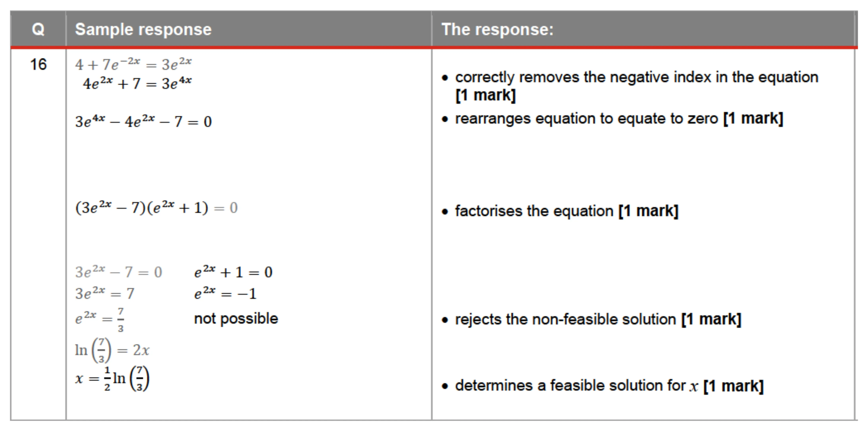This screenshot has width=868, height=432.
Task: Click the equation 3e^2x − 7 = 0
Action: tap(118, 272)
